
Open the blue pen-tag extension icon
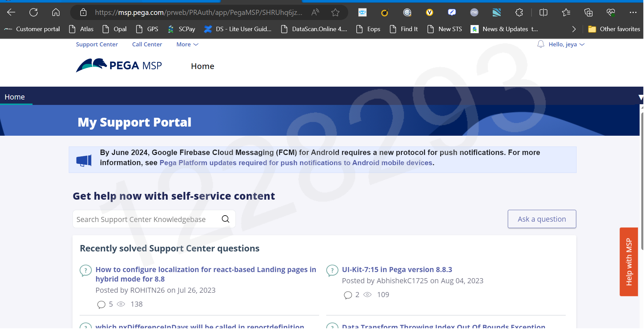[452, 13]
